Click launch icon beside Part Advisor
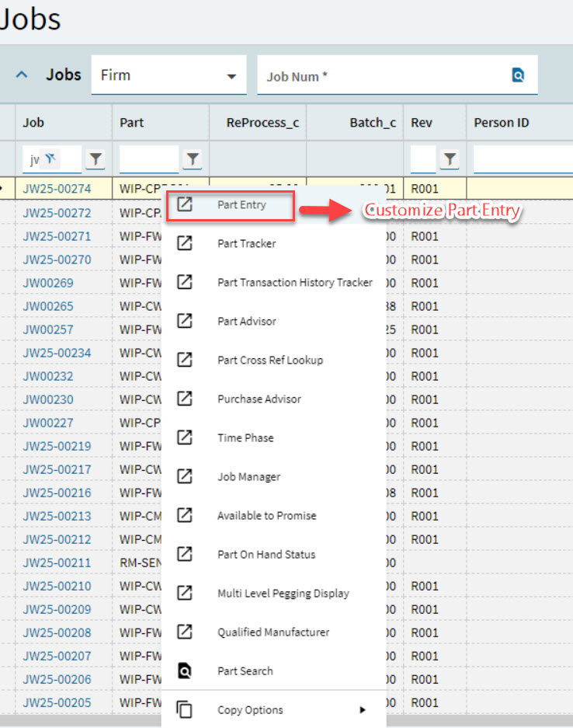Screen dimensions: 573x728 pos(185,321)
